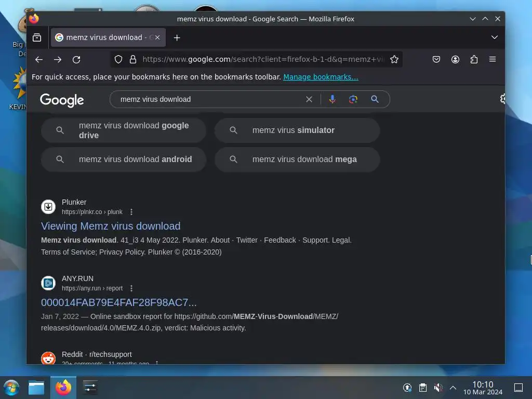Save page to Pocket
This screenshot has height=399, width=532.
[x=436, y=59]
